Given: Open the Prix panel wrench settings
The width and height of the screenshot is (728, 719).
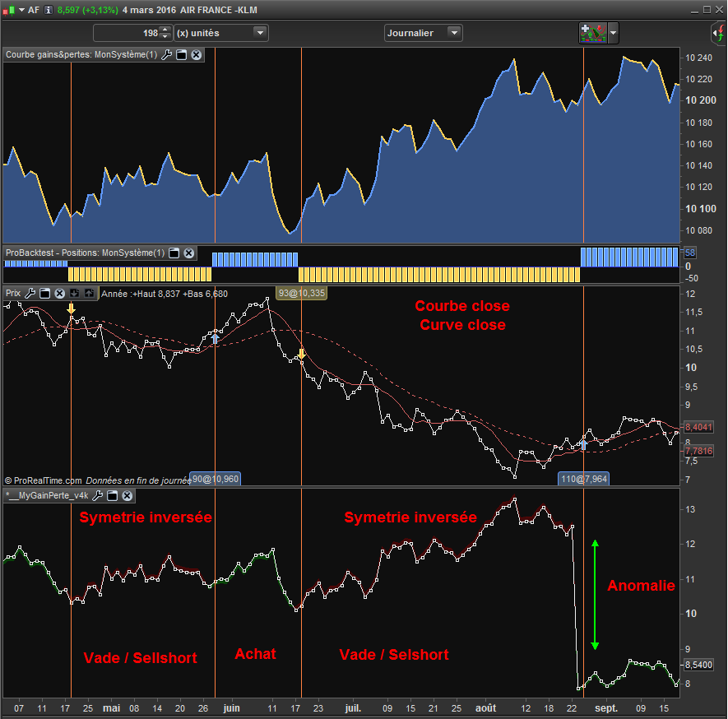Looking at the screenshot, I should tap(30, 294).
